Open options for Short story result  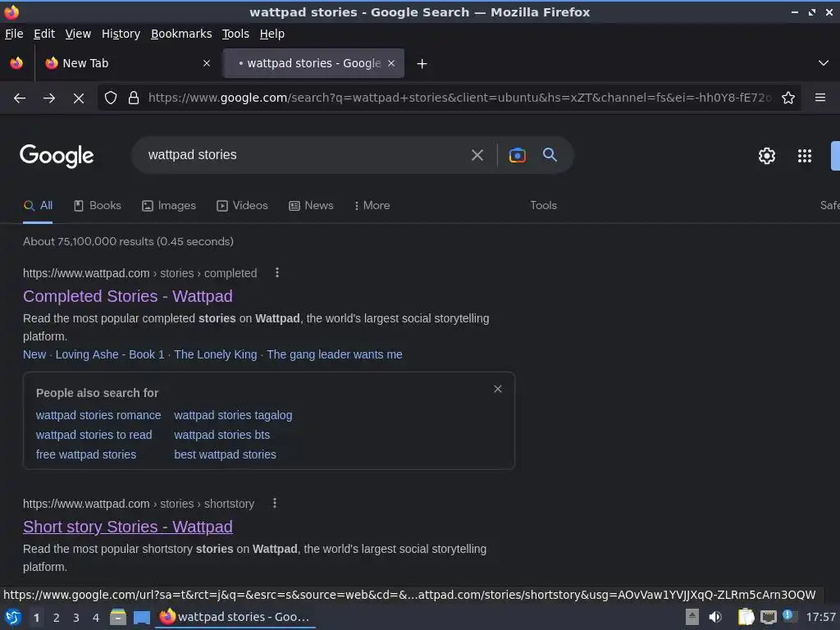[275, 503]
